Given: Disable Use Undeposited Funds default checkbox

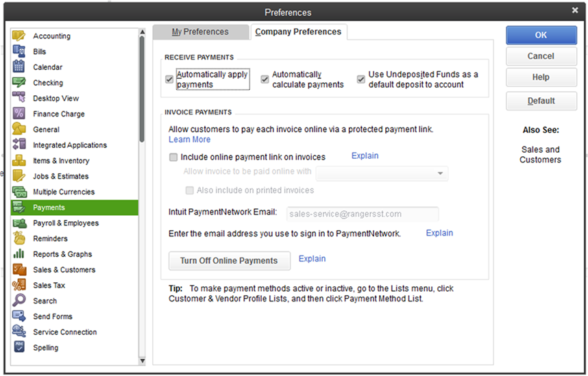Looking at the screenshot, I should tap(361, 79).
